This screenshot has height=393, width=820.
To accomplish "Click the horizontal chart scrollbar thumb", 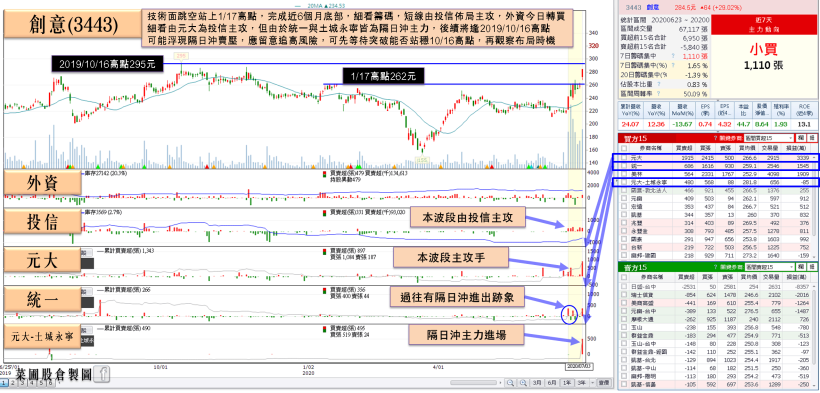I will pyautogui.click(x=473, y=383).
